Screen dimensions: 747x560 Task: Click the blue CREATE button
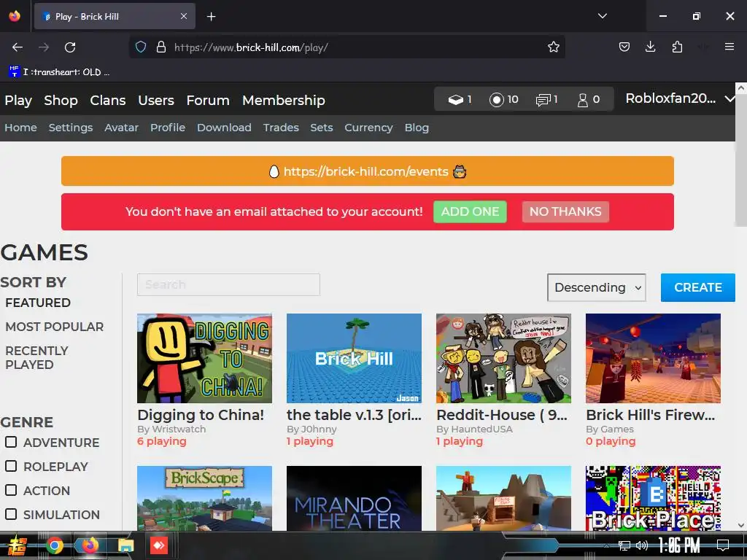pyautogui.click(x=698, y=287)
